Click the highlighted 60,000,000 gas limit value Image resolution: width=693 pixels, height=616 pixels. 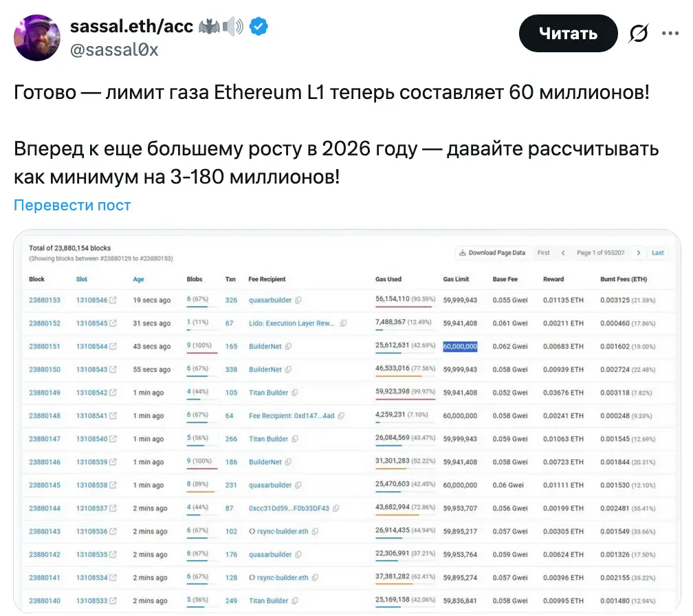click(460, 346)
